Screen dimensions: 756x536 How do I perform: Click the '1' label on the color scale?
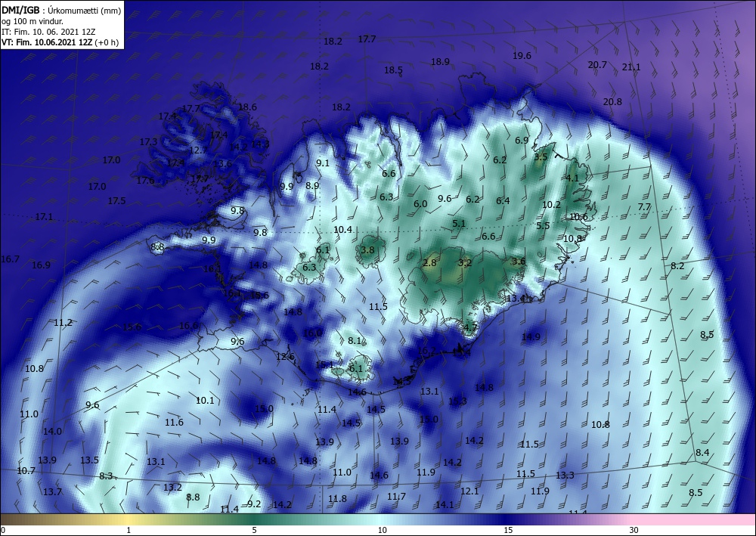tap(129, 531)
